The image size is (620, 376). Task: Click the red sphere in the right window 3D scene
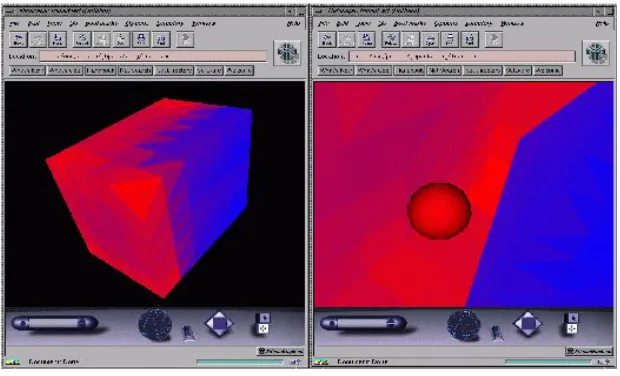tap(439, 211)
